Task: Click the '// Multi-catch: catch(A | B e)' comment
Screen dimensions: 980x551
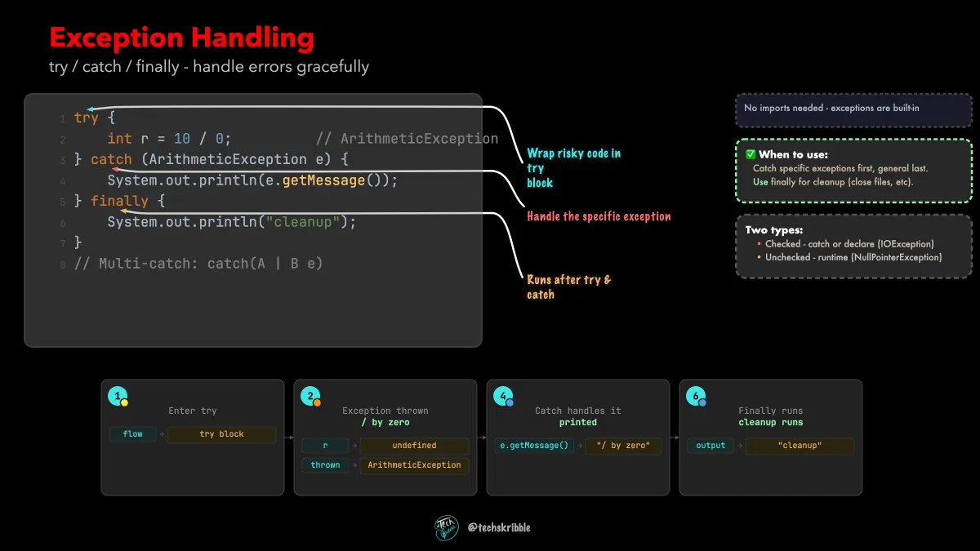Action: pyautogui.click(x=198, y=264)
